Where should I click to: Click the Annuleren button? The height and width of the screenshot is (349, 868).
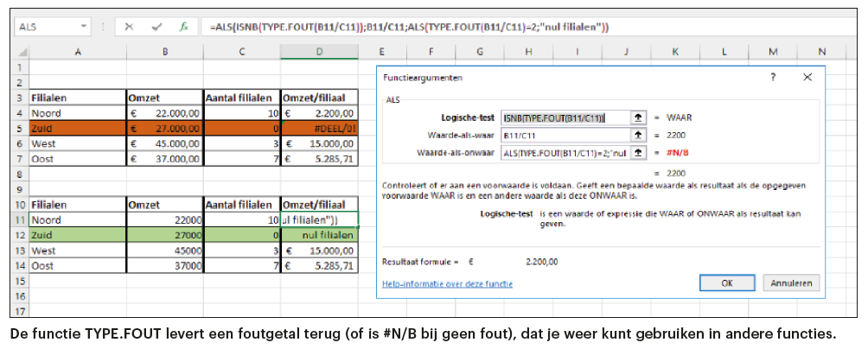[x=790, y=282]
